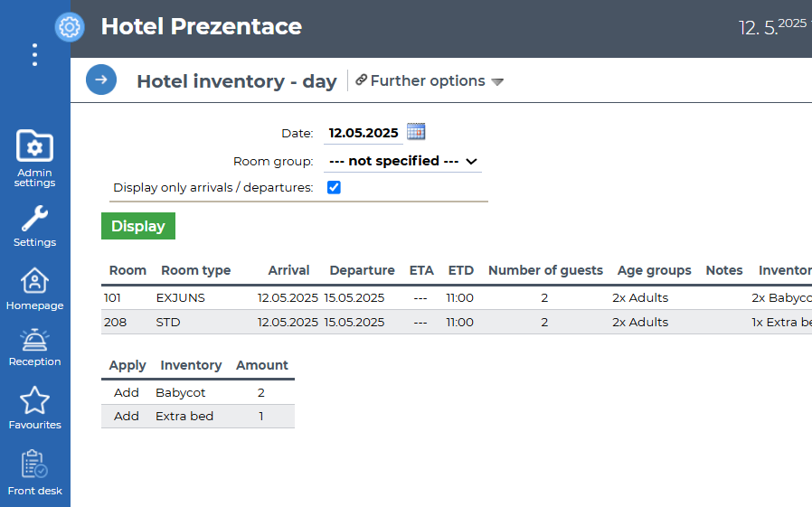Click the Arrival column header
Viewport: 812px width, 507px height.
click(288, 270)
